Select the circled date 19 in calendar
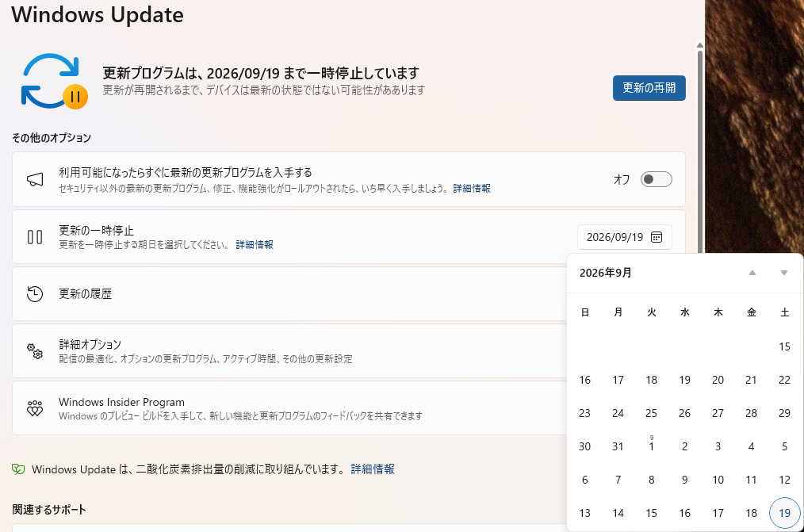This screenshot has width=804, height=532. (784, 513)
